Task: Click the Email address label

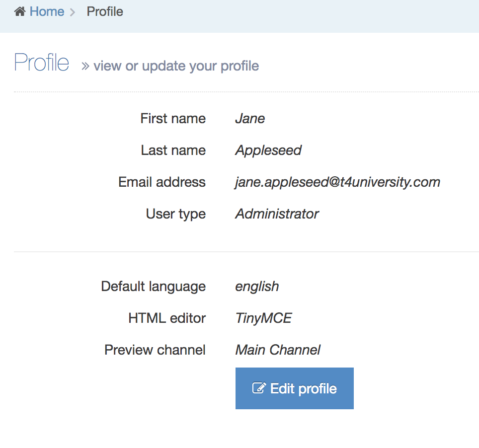Action: [x=162, y=182]
